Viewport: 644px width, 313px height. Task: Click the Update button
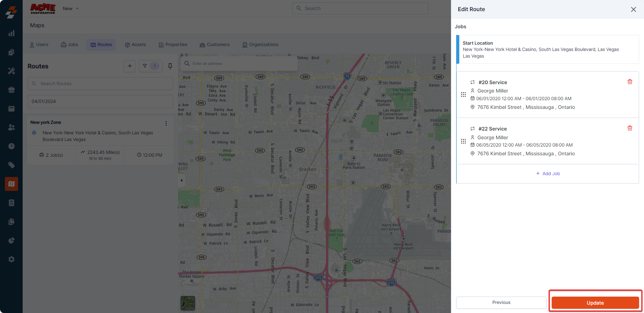(x=595, y=303)
